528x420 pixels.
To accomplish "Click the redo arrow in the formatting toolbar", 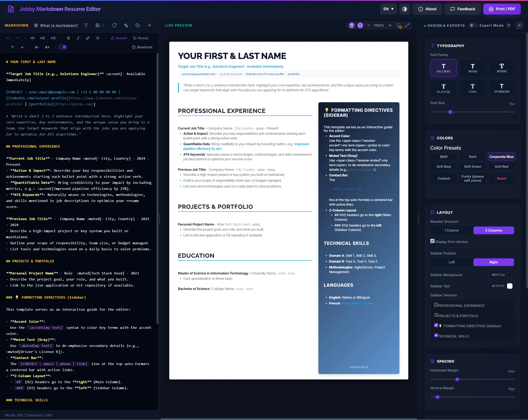I will click(18, 38).
